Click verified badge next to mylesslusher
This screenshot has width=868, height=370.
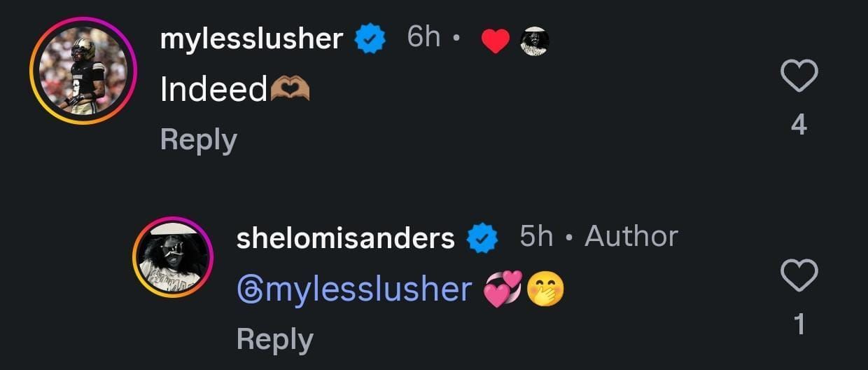(370, 39)
